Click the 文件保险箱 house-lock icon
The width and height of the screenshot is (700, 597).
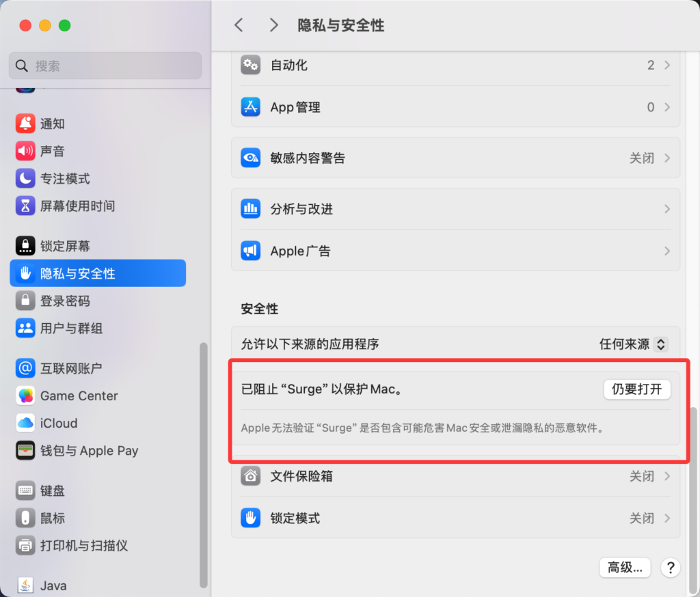(x=250, y=476)
